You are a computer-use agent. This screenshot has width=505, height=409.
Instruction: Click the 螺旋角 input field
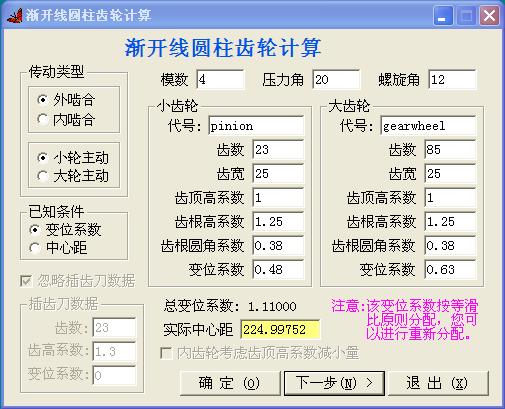click(x=452, y=79)
